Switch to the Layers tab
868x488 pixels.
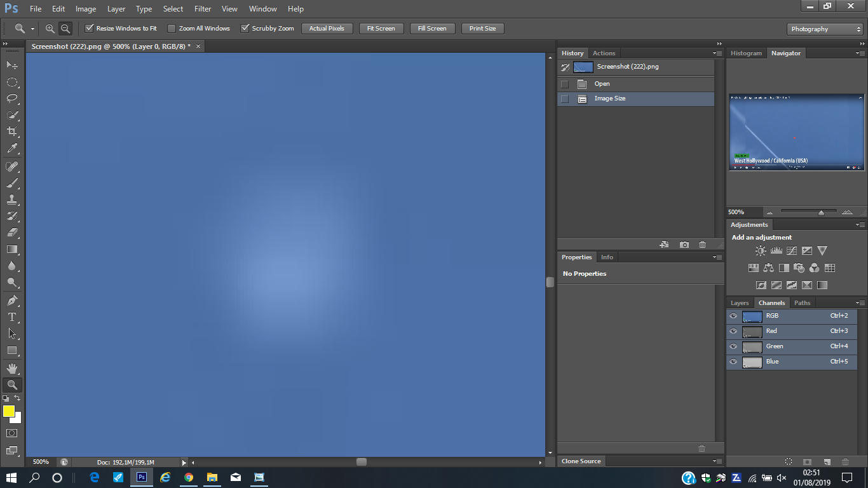(x=740, y=303)
